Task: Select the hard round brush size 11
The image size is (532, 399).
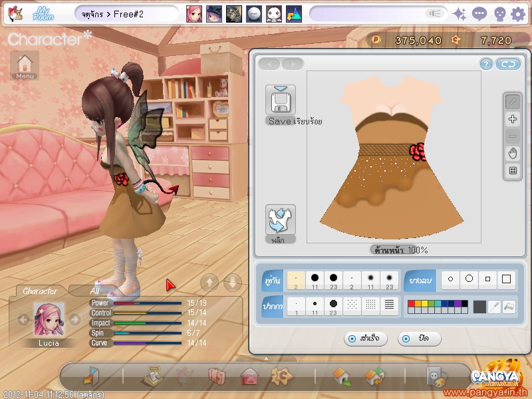Action: [315, 280]
